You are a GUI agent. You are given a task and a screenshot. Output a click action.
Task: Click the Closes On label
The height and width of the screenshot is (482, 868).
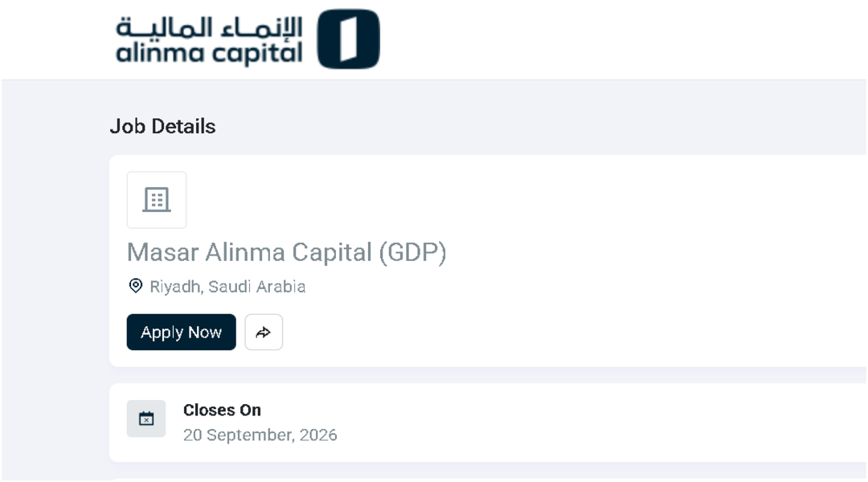click(x=222, y=410)
